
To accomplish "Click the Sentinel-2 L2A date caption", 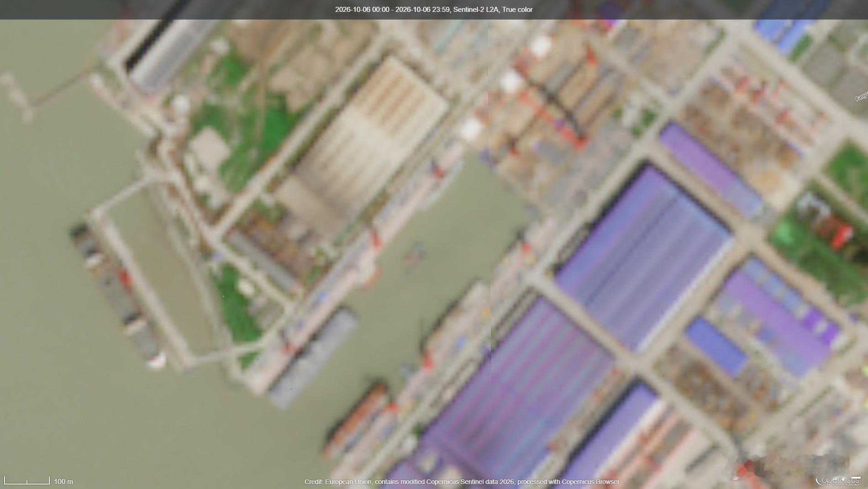I will pos(434,10).
